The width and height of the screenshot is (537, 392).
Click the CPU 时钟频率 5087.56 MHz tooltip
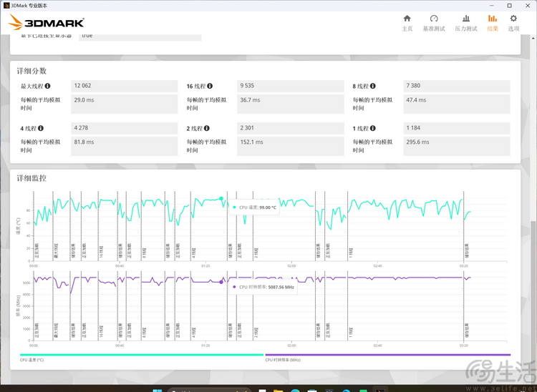(x=263, y=287)
